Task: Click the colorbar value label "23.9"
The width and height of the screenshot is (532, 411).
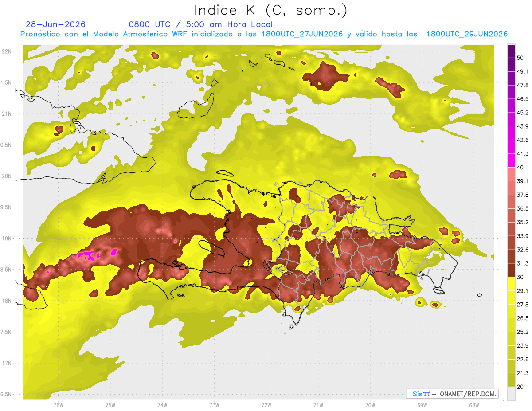Action: coord(522,345)
